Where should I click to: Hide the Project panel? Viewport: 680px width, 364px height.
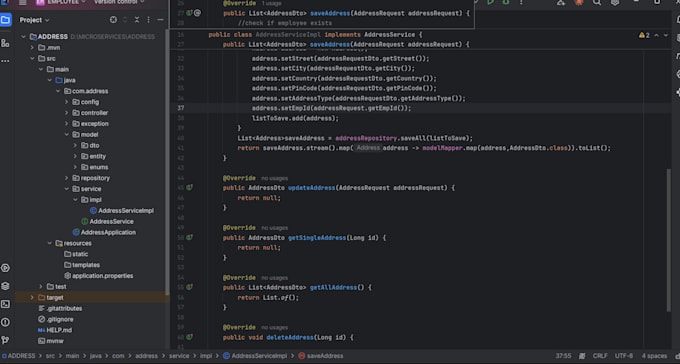[x=160, y=20]
